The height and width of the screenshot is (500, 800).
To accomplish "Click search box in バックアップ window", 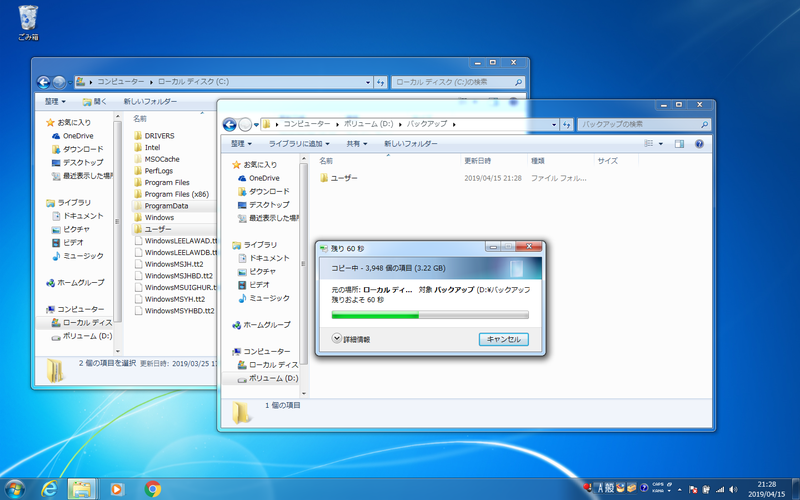I will pos(644,124).
